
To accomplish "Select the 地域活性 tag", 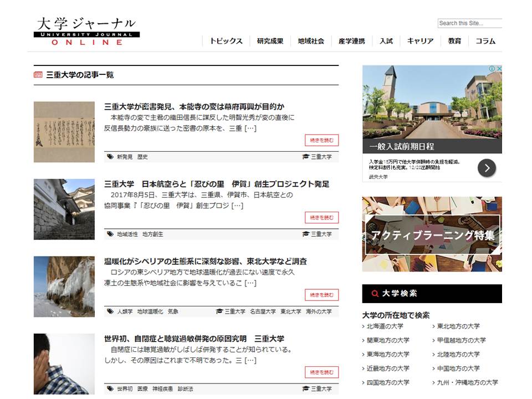I will 127,234.
